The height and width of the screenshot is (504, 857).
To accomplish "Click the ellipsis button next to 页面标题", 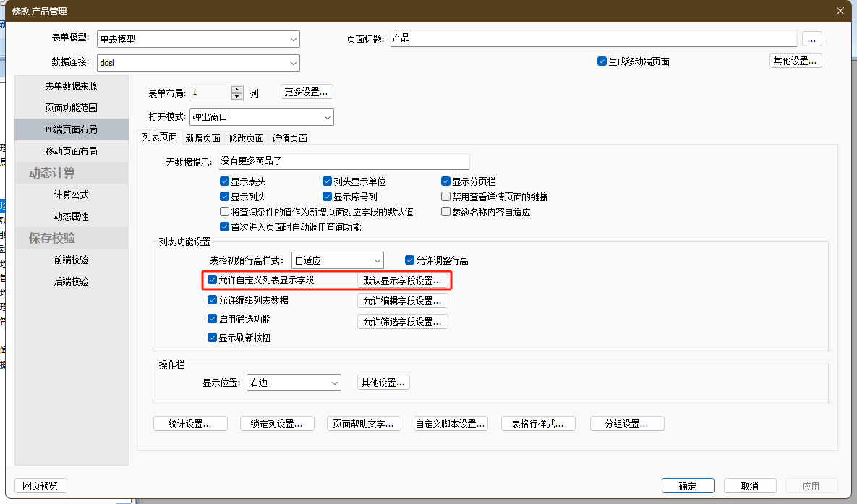I will pos(812,38).
